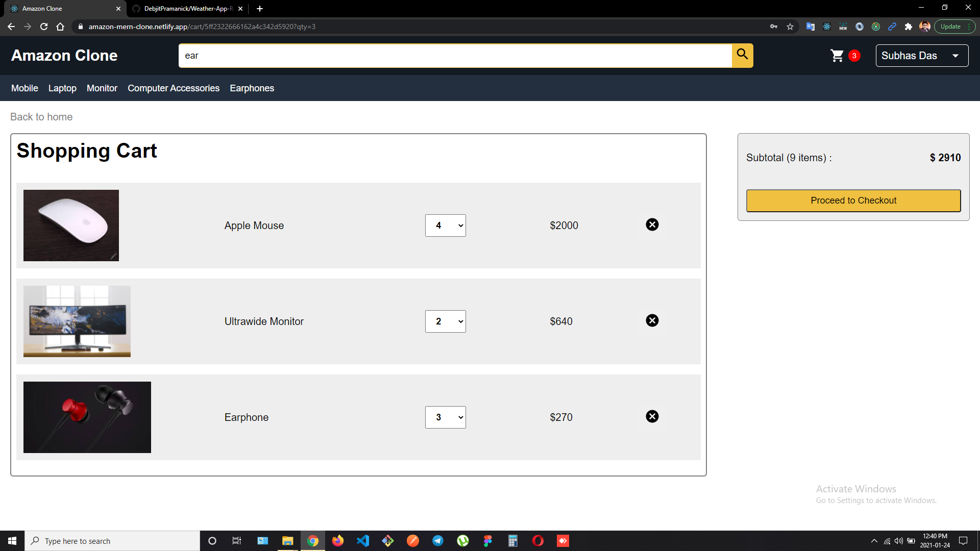
Task: Open Visual Studio Code from taskbar
Action: [363, 541]
